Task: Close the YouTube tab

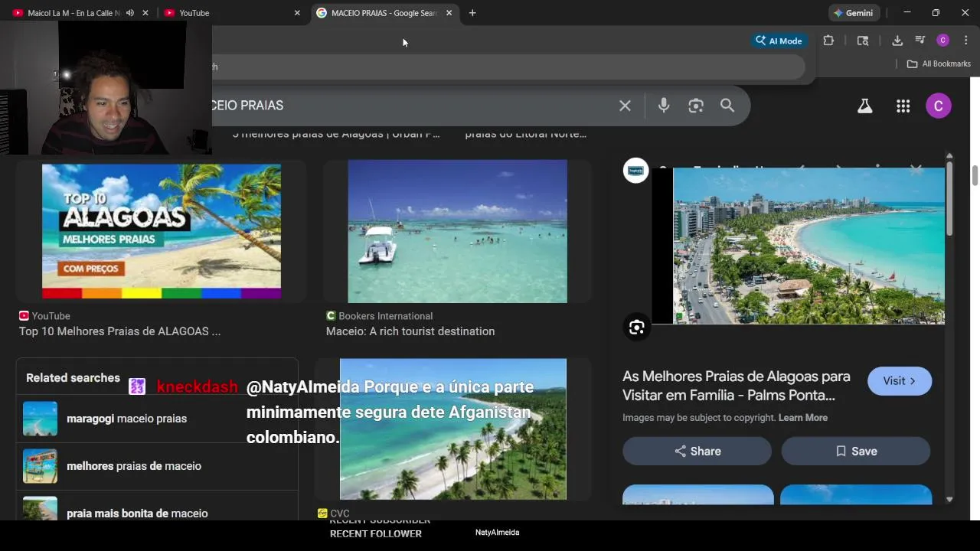Action: (297, 13)
